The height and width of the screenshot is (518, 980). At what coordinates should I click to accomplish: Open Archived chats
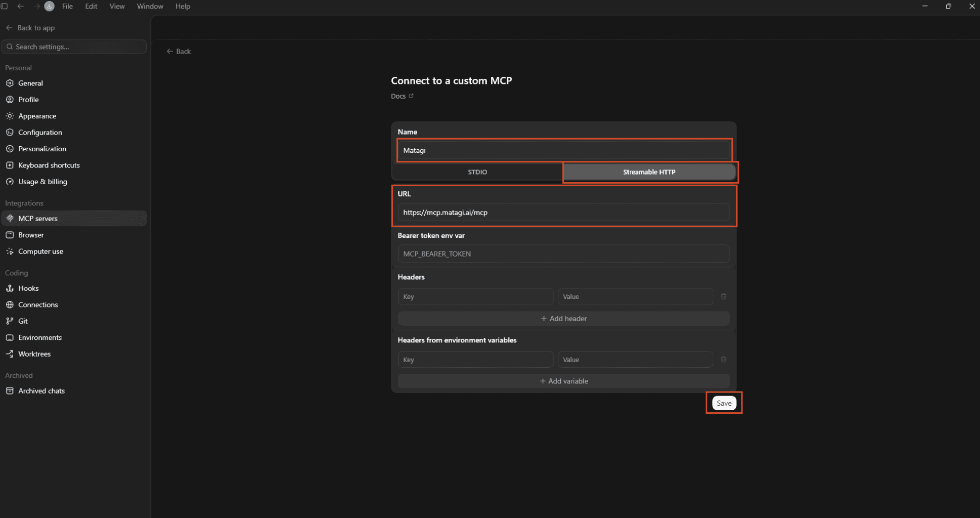[74, 391]
